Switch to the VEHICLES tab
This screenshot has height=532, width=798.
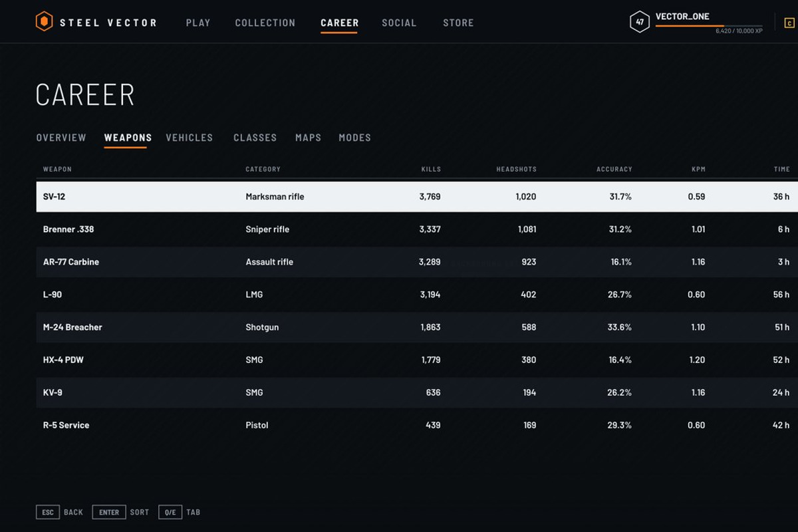190,138
